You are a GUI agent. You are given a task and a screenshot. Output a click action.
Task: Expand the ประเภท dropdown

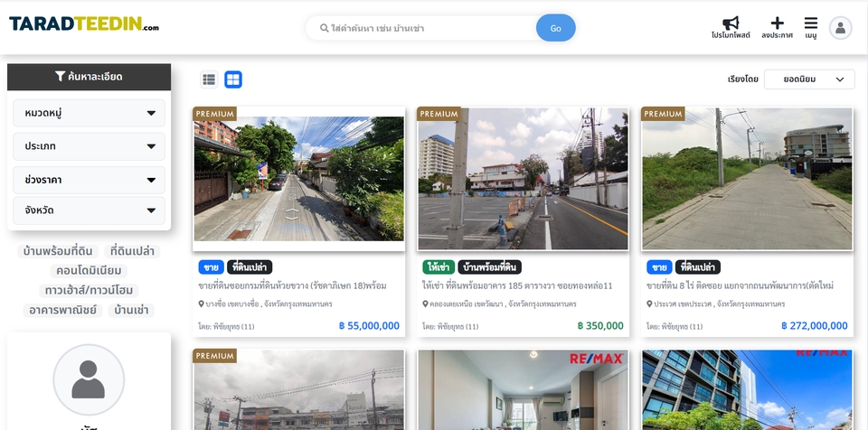tap(90, 146)
